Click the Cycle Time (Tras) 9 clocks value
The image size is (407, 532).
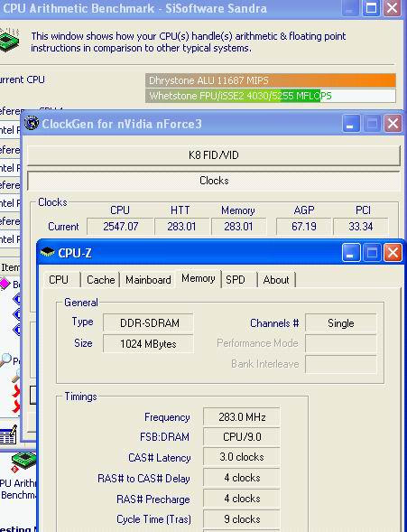tap(242, 519)
